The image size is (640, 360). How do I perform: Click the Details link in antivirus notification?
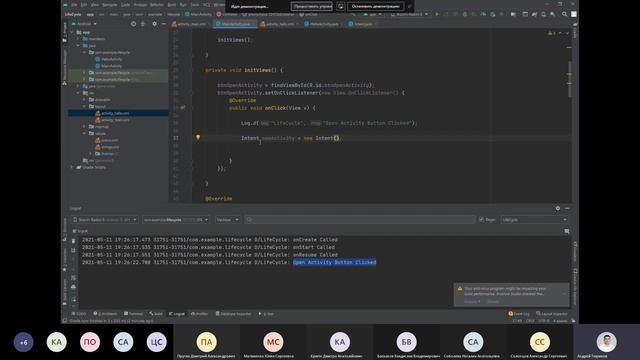click(x=493, y=302)
